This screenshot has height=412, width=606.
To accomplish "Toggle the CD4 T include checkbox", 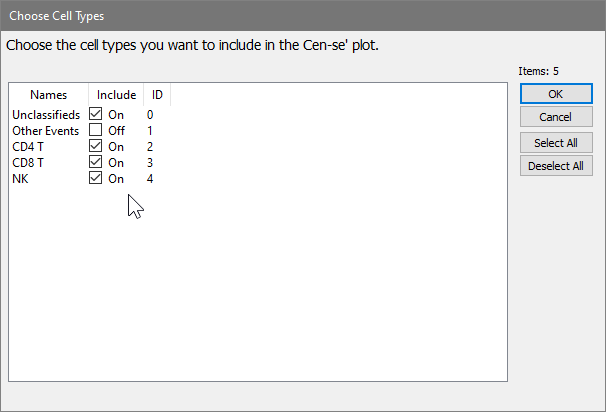I will [x=96, y=146].
